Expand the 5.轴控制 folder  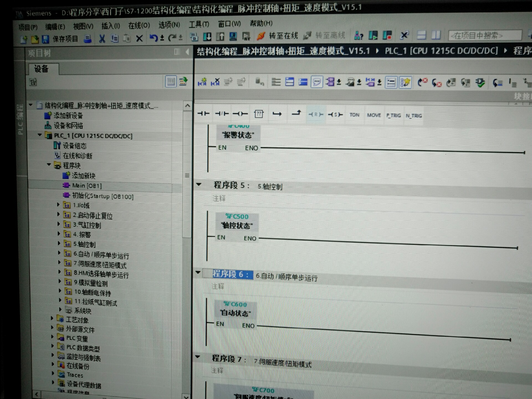58,243
